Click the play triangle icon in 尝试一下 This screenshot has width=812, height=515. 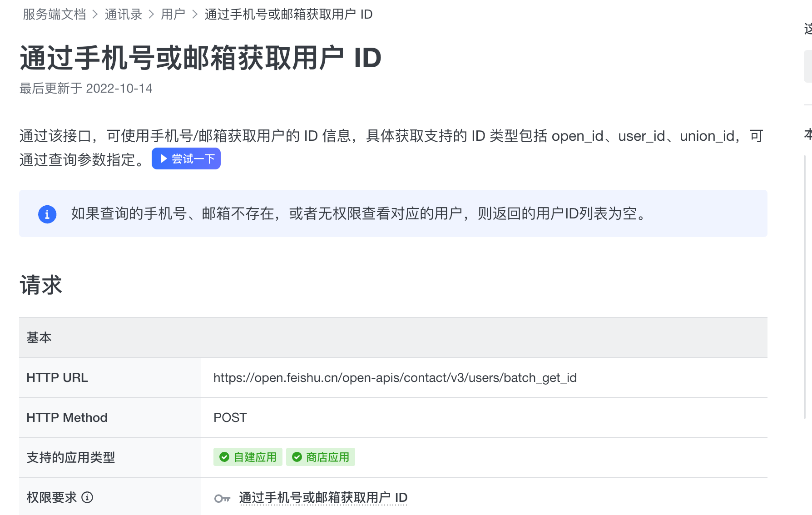pyautogui.click(x=163, y=158)
